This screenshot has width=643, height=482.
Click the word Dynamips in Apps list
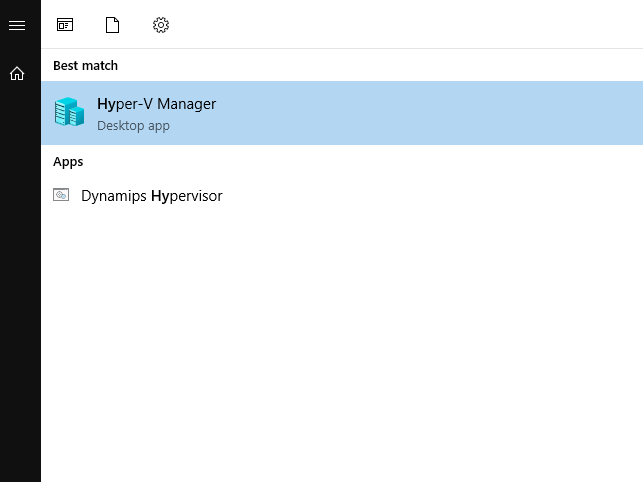click(x=114, y=196)
